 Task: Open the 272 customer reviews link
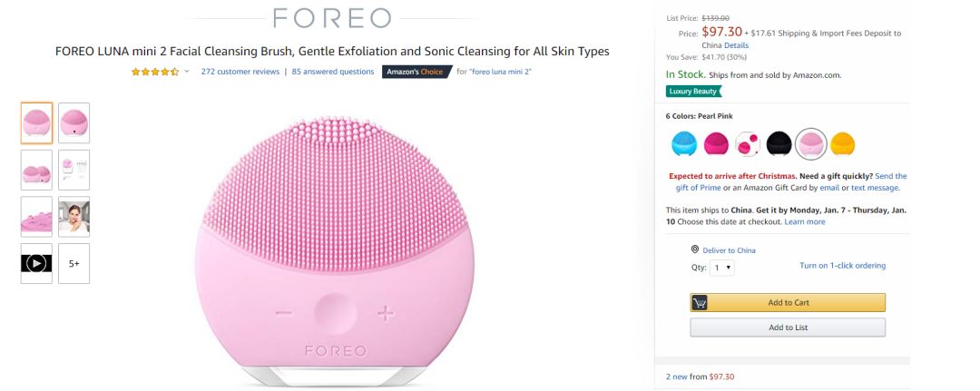(x=240, y=72)
